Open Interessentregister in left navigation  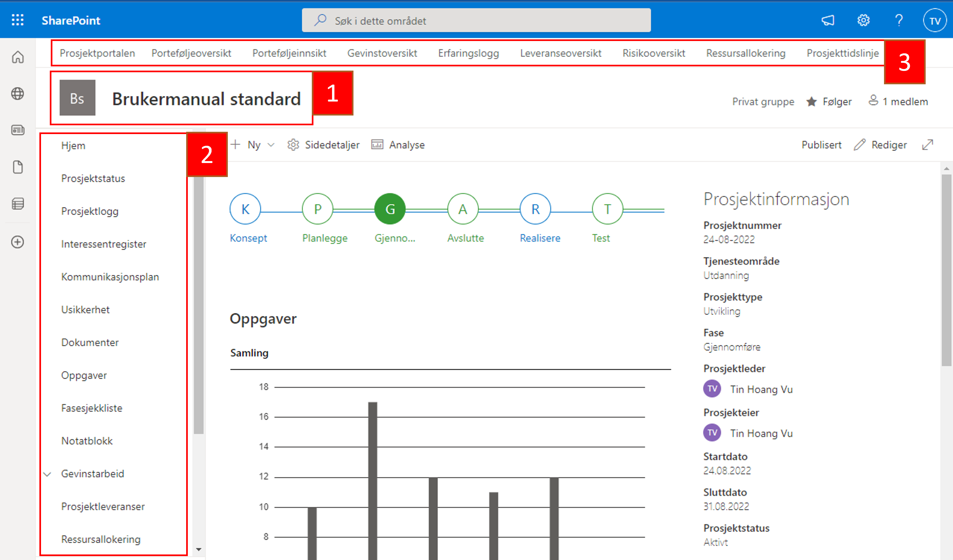tap(104, 244)
